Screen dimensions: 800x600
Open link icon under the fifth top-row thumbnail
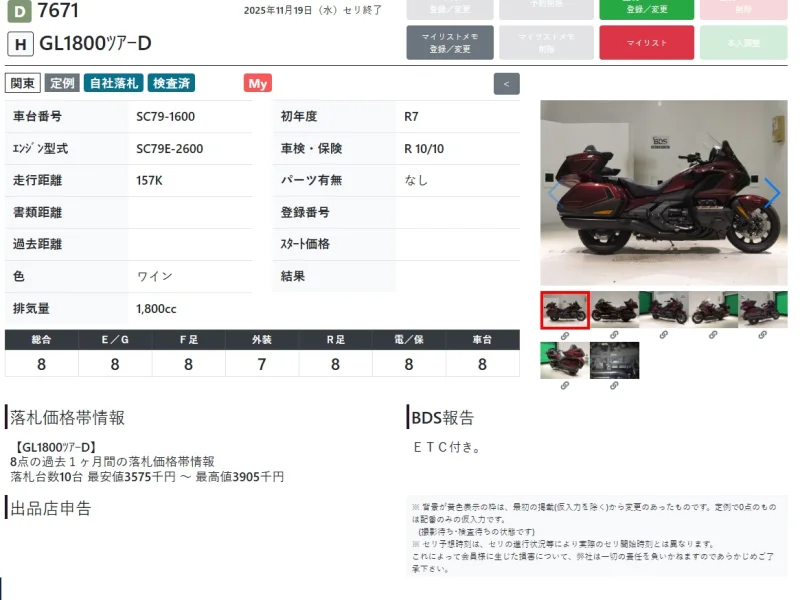(762, 335)
